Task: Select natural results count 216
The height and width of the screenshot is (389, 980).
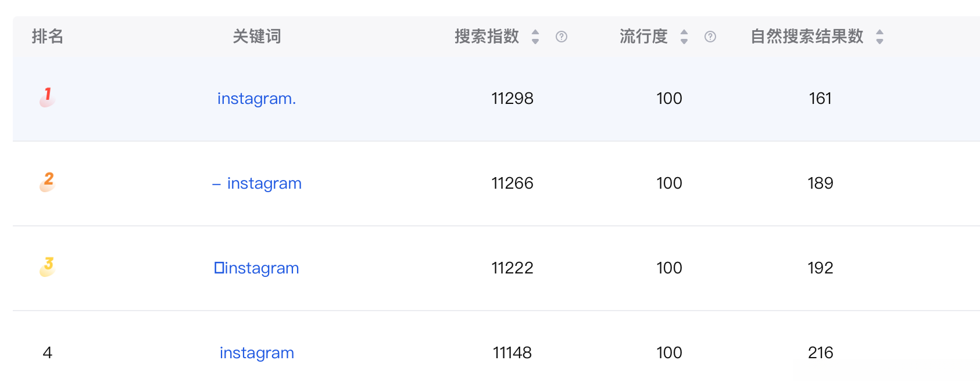Action: pyautogui.click(x=820, y=353)
